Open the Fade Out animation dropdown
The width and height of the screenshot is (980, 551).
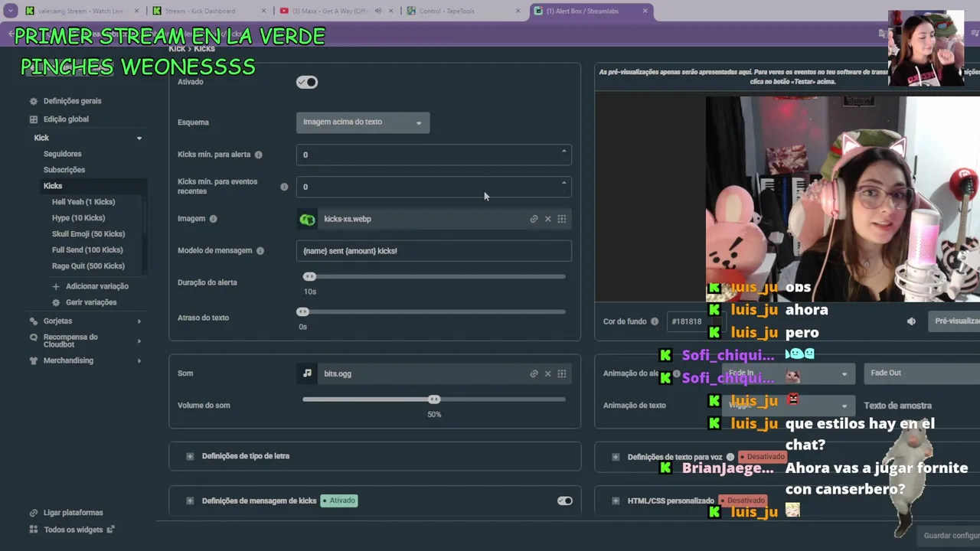(x=922, y=373)
